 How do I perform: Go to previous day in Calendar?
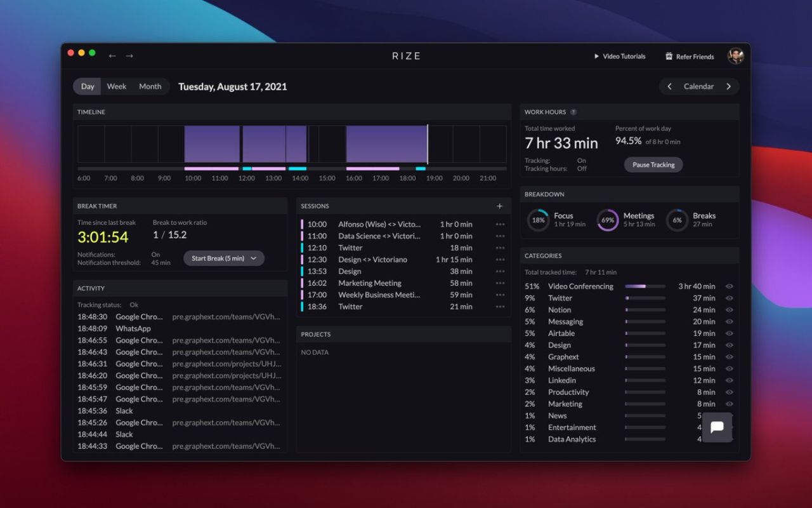669,86
